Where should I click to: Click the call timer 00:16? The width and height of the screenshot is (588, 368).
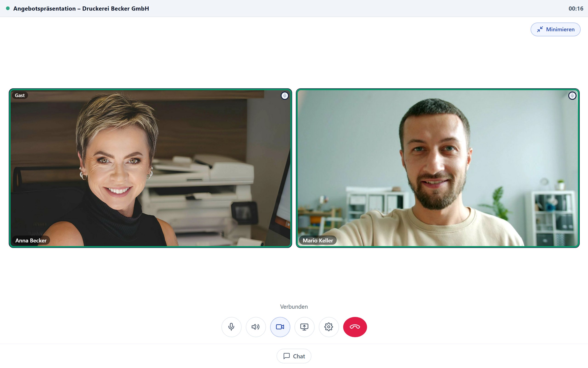576,9
